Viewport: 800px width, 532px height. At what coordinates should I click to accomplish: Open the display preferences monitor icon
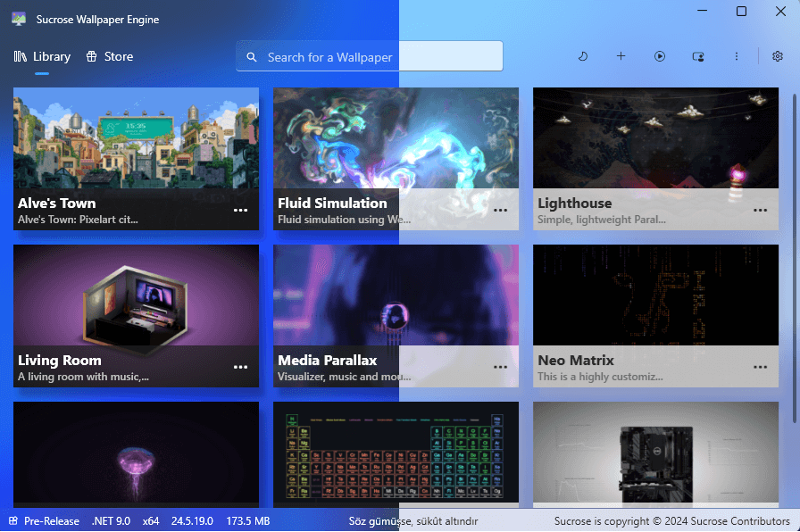[698, 56]
